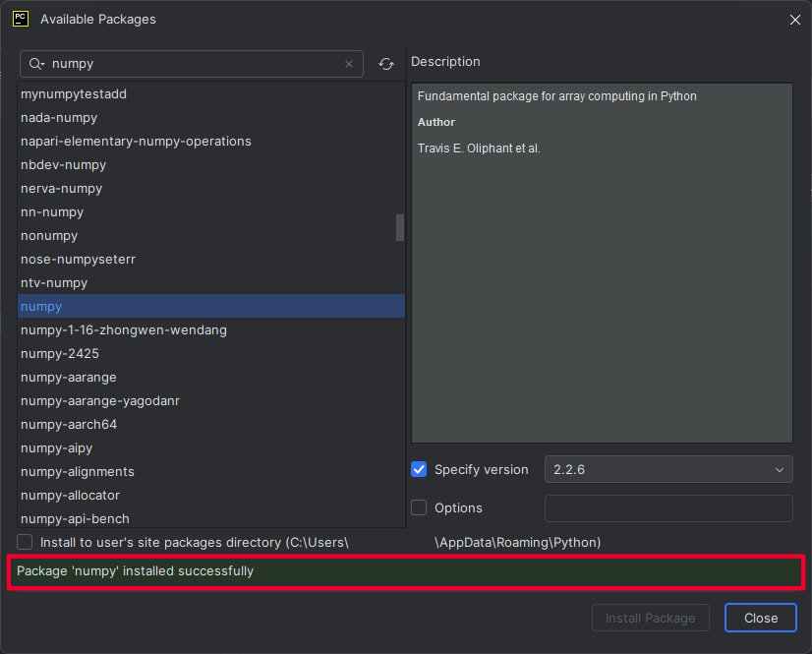Click the reload package list icon
The image size is (812, 654).
[x=386, y=64]
